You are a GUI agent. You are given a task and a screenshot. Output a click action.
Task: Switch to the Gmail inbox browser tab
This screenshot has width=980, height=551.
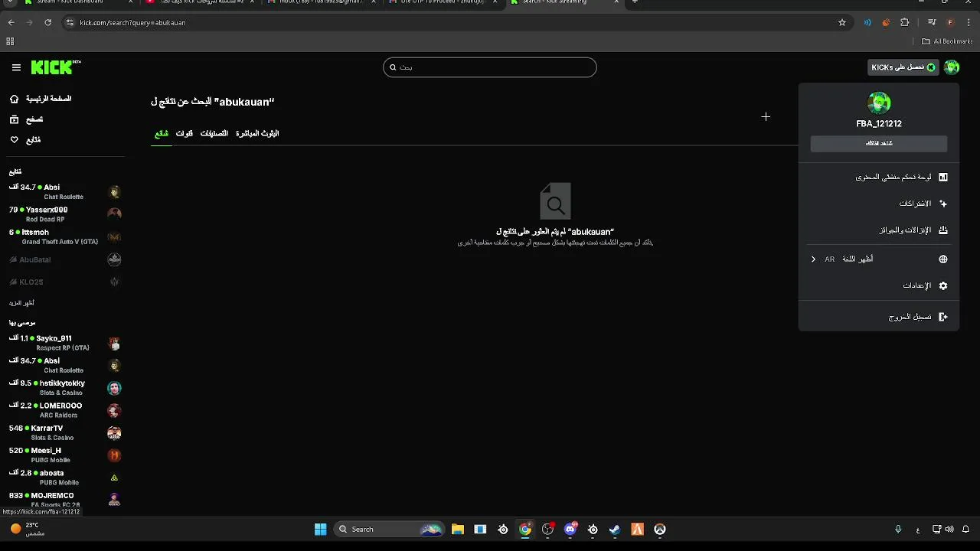tap(322, 2)
